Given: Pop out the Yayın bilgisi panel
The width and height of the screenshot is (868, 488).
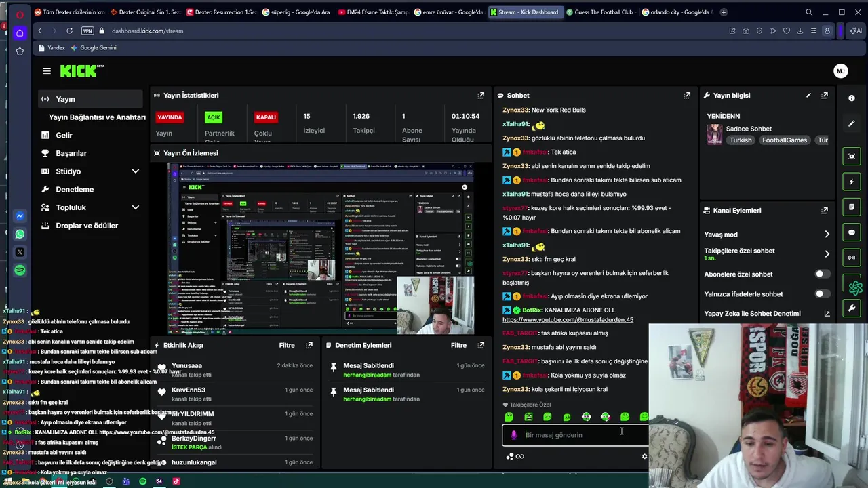Looking at the screenshot, I should [825, 96].
